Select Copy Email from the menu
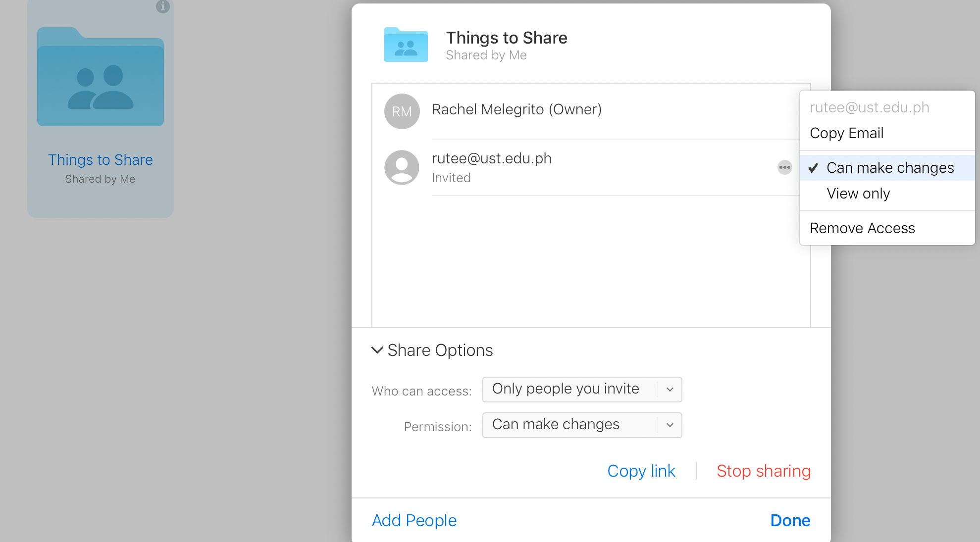The image size is (980, 542). click(x=846, y=133)
